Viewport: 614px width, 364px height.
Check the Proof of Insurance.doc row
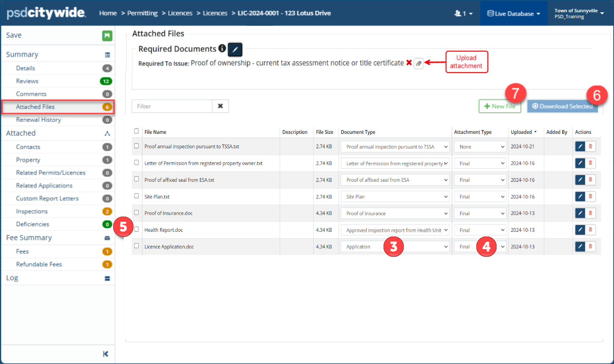(x=136, y=212)
